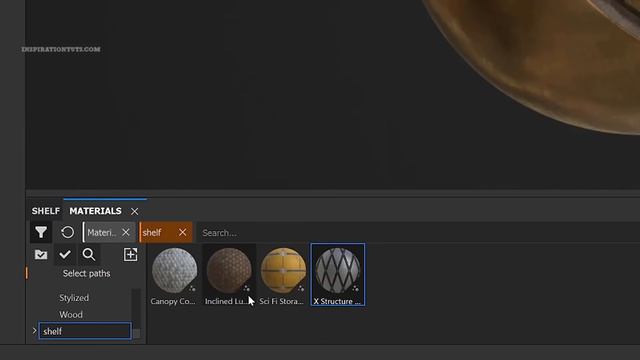This screenshot has height=360, width=640.
Task: Click the shelf filter tag label
Action: tap(152, 233)
